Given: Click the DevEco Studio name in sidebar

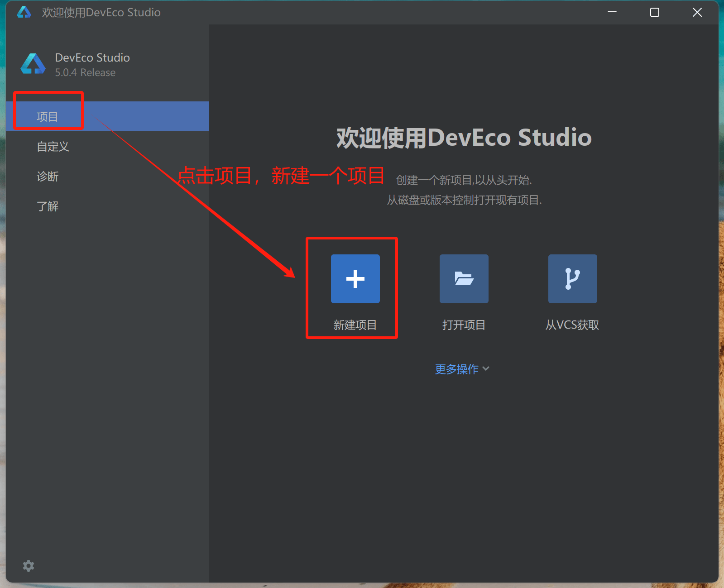Looking at the screenshot, I should click(92, 57).
